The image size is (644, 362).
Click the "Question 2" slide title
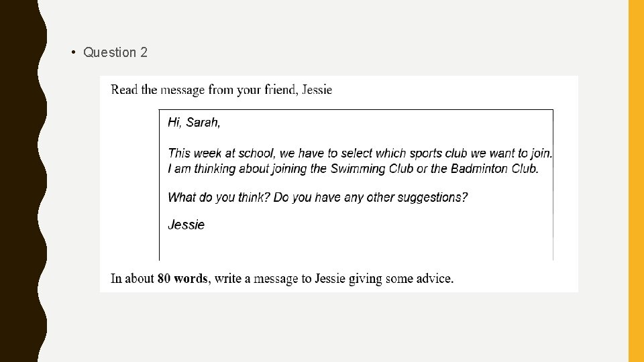pos(115,52)
